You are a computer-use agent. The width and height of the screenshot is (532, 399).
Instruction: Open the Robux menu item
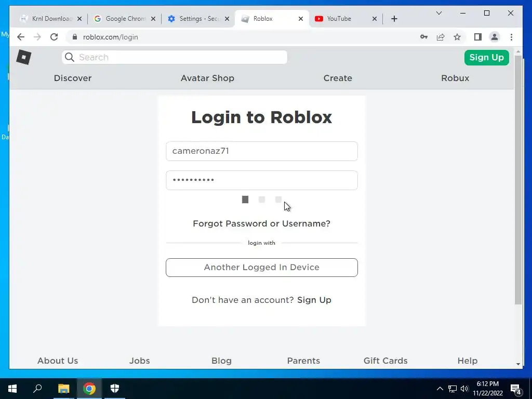click(x=455, y=78)
